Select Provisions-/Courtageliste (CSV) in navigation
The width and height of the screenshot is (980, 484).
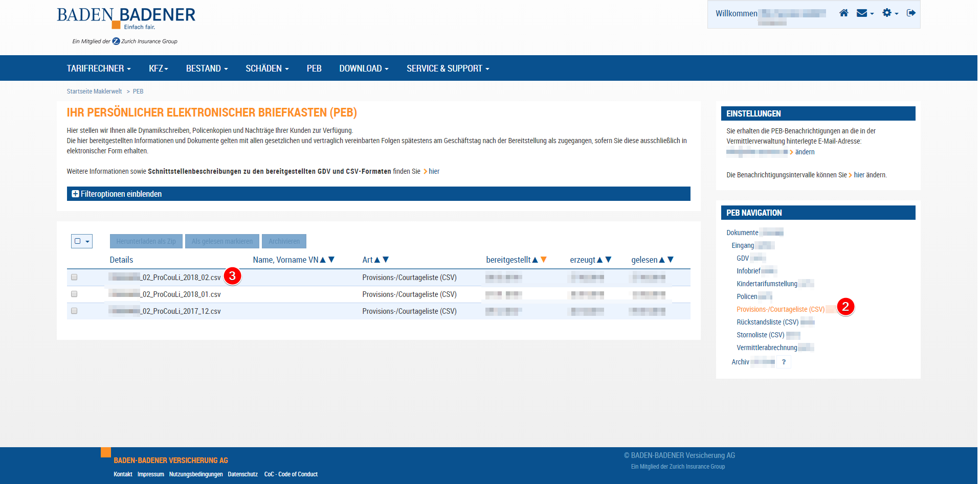(x=781, y=309)
